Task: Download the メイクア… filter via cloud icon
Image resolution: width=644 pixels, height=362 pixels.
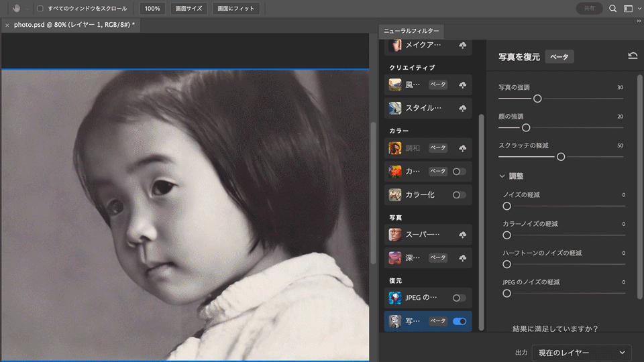Action: tap(462, 45)
